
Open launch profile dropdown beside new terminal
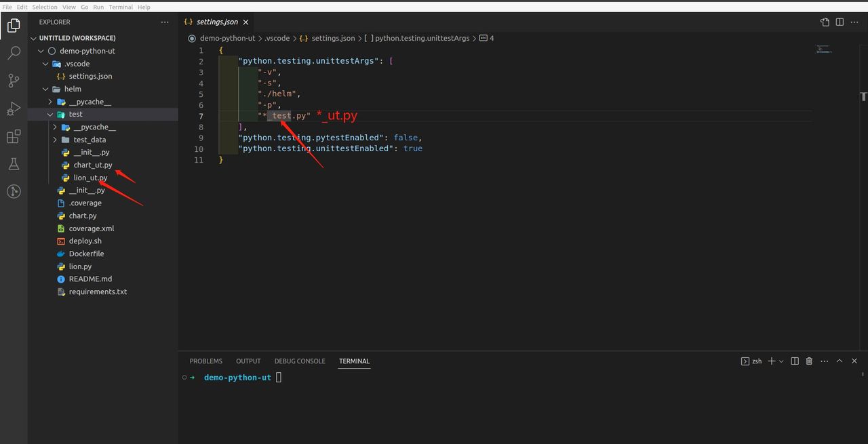(x=781, y=361)
